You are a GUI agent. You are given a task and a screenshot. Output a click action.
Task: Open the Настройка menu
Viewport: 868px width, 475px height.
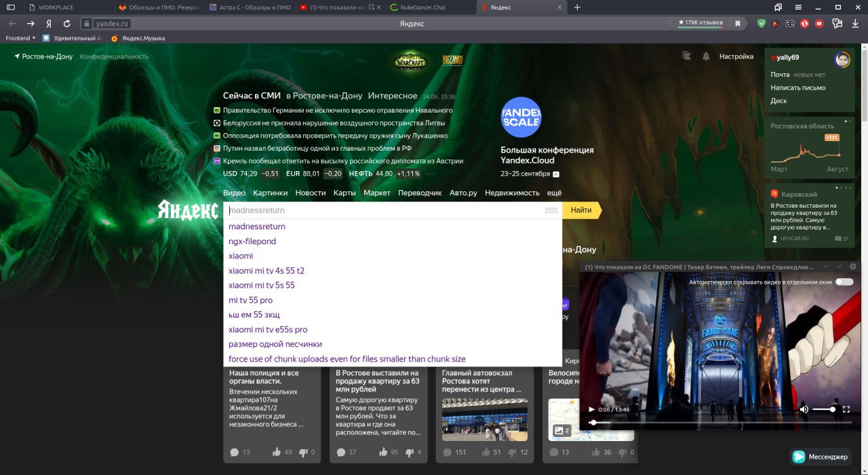click(736, 56)
